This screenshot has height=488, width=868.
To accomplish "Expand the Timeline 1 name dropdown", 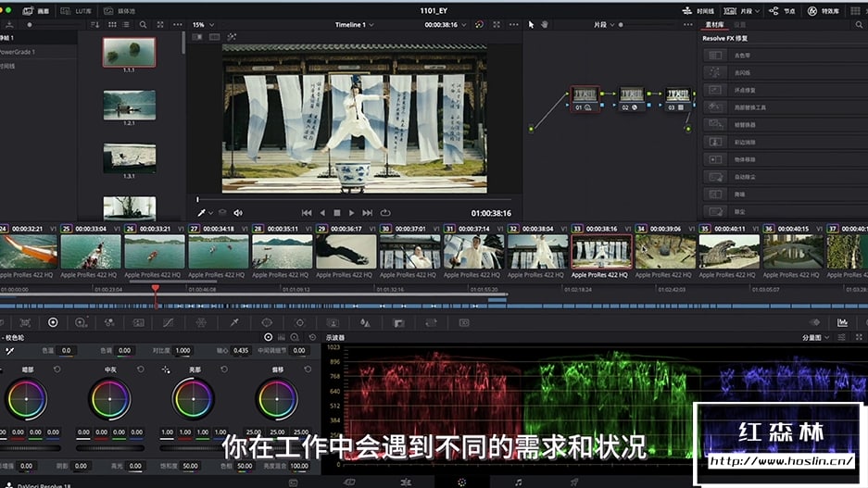I will [355, 25].
